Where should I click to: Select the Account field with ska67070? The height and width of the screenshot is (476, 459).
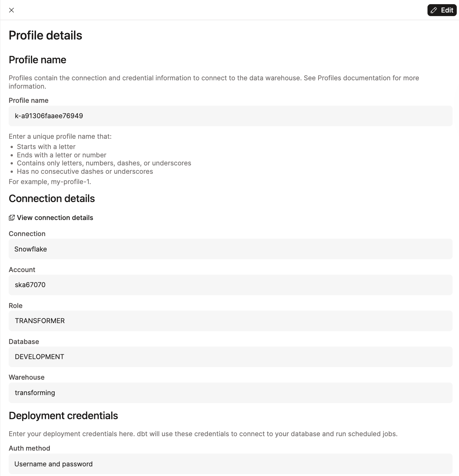pos(230,285)
